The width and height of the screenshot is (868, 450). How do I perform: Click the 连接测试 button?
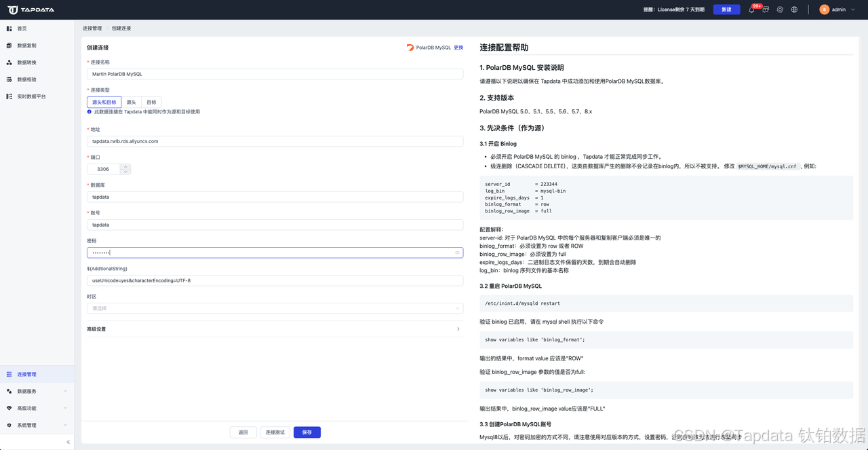coord(275,432)
